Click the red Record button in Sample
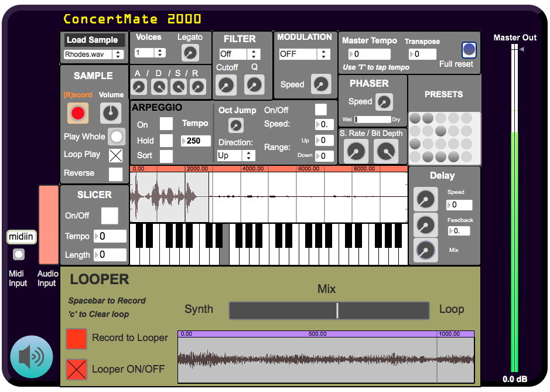 (78, 113)
